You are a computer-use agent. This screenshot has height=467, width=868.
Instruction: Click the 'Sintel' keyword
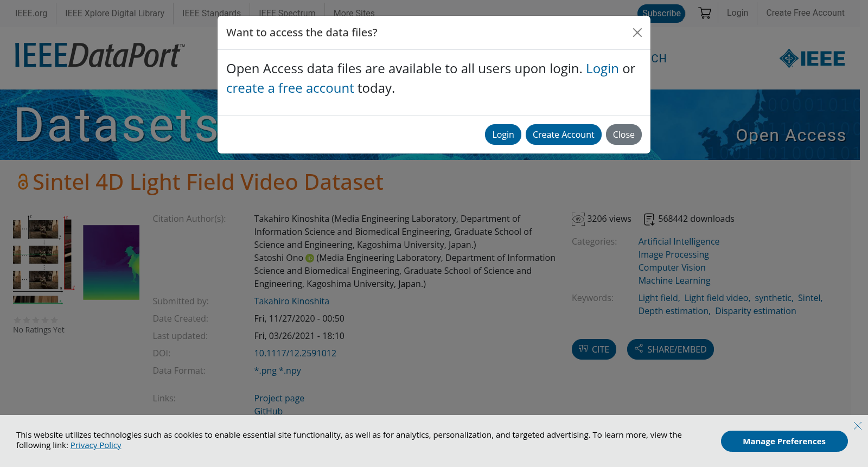[x=809, y=298]
